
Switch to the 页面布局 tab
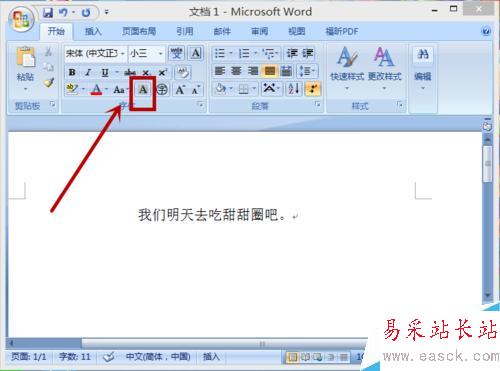(139, 31)
